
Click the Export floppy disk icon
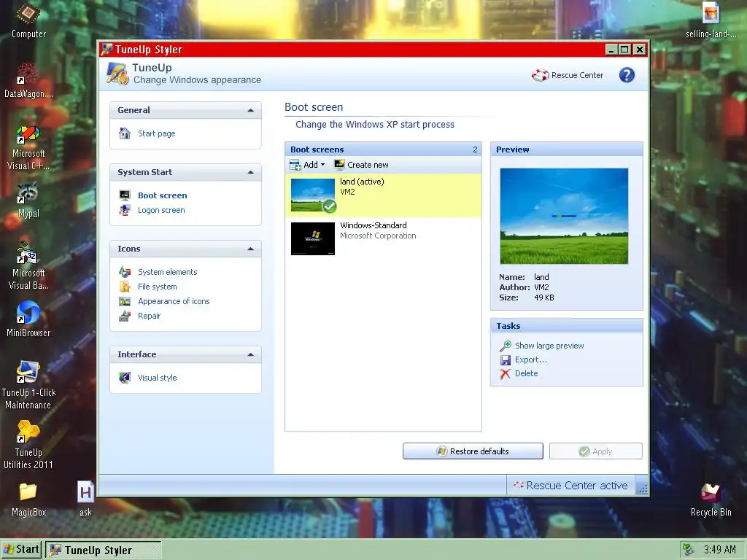pos(506,360)
